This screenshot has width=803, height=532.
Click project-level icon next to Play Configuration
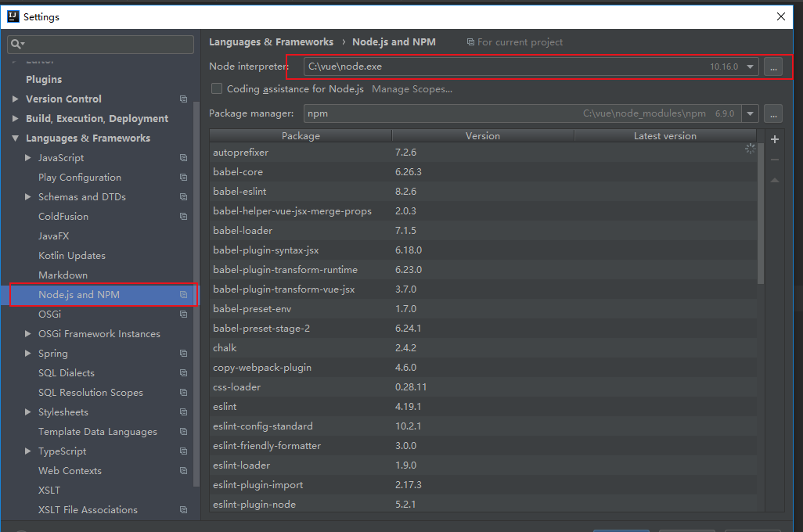pos(183,177)
